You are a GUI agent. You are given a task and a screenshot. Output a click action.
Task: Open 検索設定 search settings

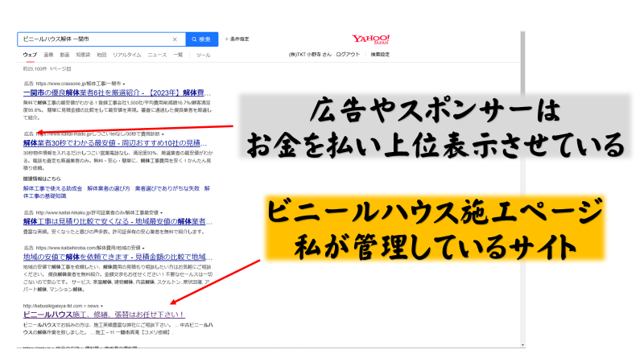[380, 55]
